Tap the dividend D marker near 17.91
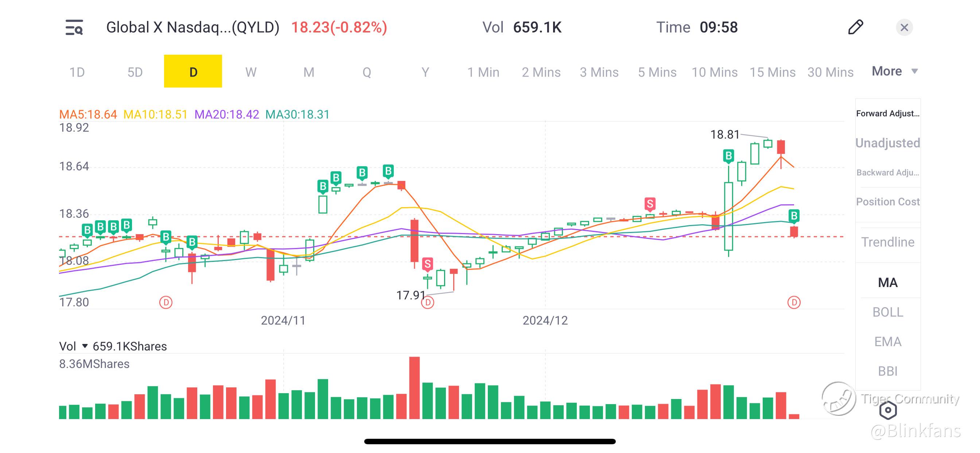Viewport: 980px width, 453px height. (428, 302)
